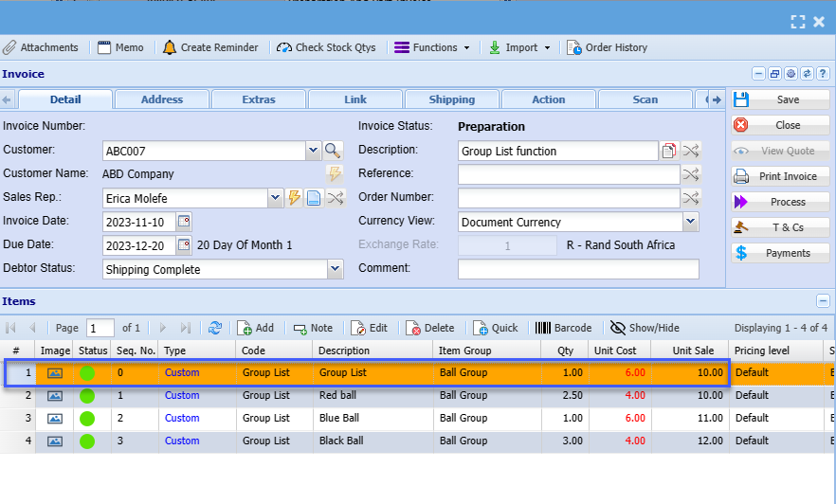
Task: Open the Functions menu
Action: 431,47
